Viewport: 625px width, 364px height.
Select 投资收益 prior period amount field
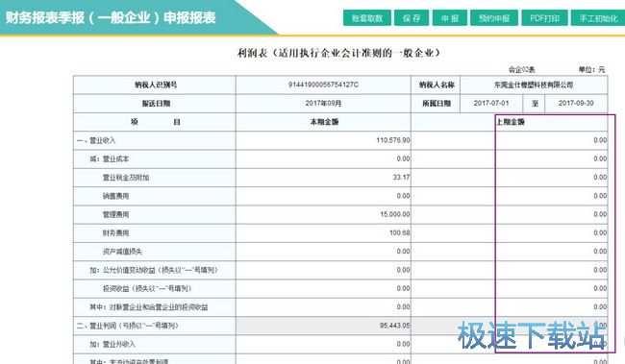(x=510, y=288)
